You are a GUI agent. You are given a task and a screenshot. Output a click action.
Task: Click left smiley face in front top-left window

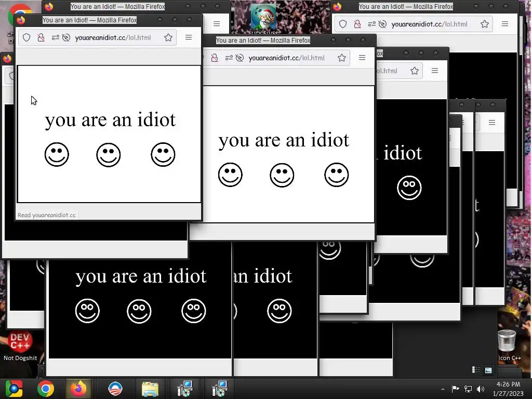[x=57, y=155]
